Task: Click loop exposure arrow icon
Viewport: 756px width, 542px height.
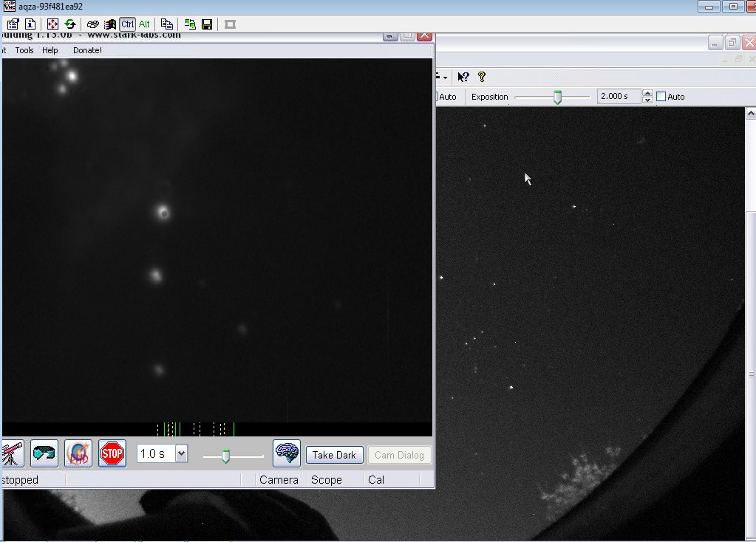Action: click(44, 453)
